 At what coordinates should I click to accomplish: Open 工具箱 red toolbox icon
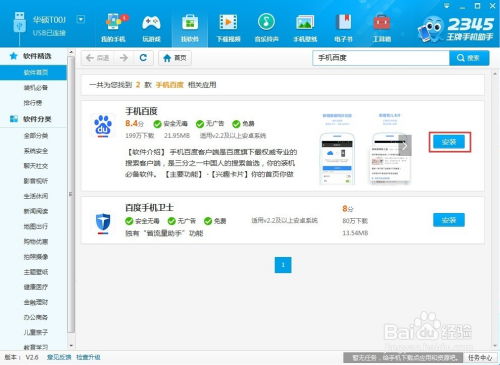click(x=382, y=27)
